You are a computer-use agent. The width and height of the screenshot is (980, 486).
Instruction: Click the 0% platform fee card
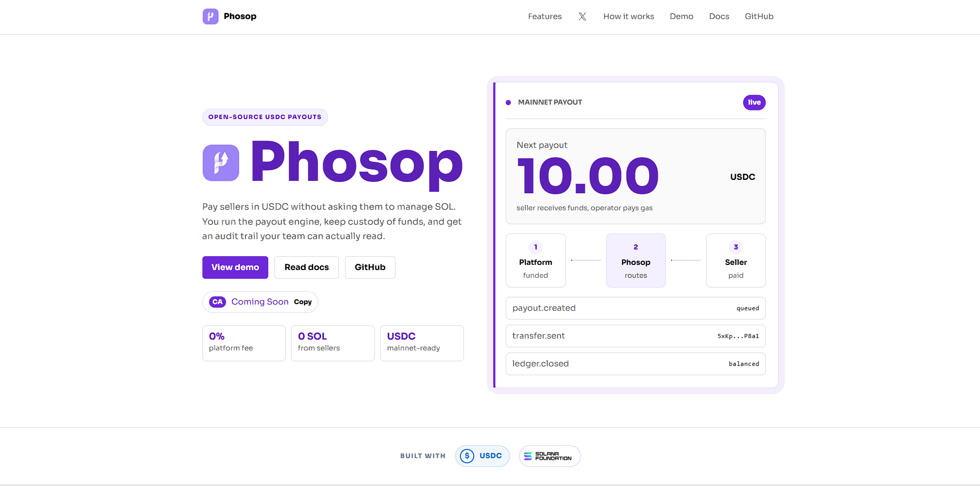pyautogui.click(x=244, y=343)
